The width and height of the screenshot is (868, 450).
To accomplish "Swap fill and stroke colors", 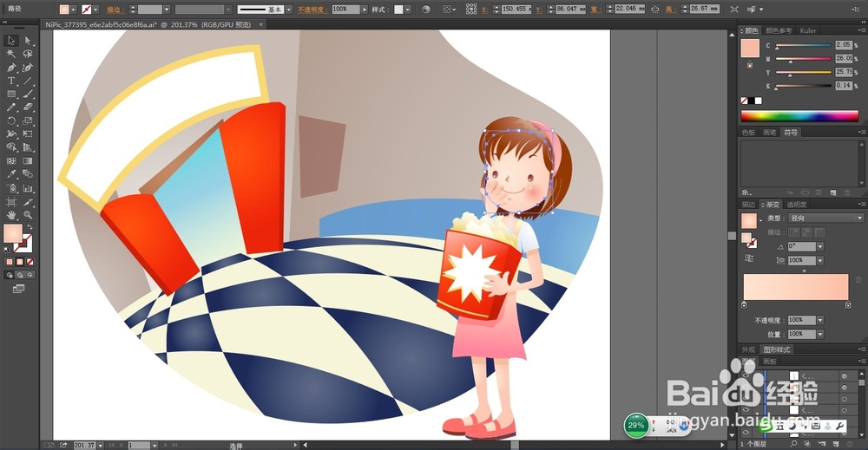I will click(x=30, y=227).
